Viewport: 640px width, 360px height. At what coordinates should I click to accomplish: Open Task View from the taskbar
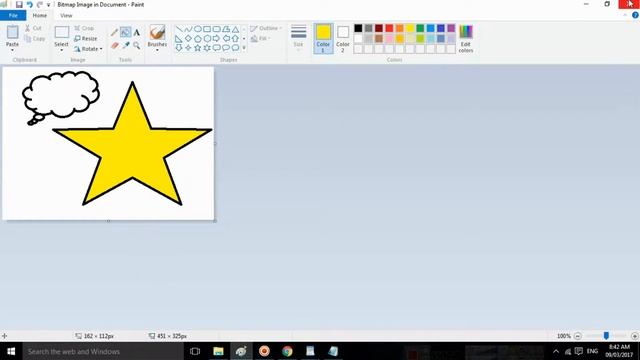pyautogui.click(x=195, y=351)
